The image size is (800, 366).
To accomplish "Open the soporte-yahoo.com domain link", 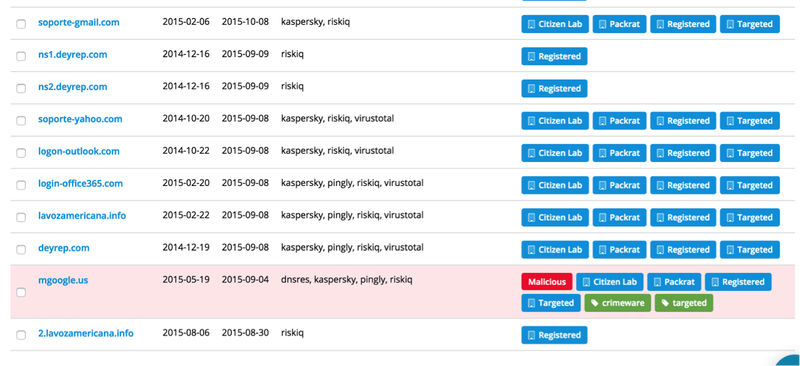I will click(x=80, y=119).
